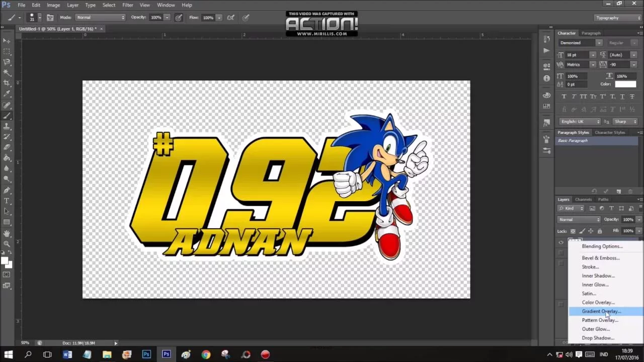Toggle All Caps in Character panel
644x362 pixels.
click(x=584, y=97)
